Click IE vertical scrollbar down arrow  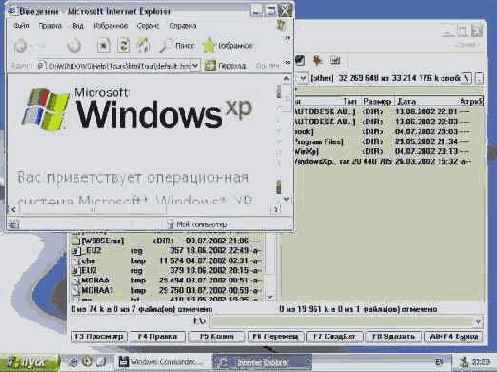click(x=286, y=199)
